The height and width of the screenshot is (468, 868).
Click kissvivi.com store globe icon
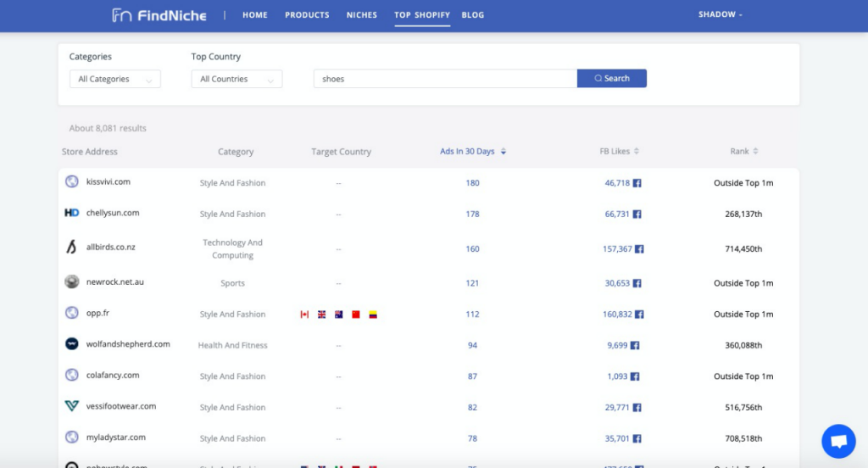point(71,181)
